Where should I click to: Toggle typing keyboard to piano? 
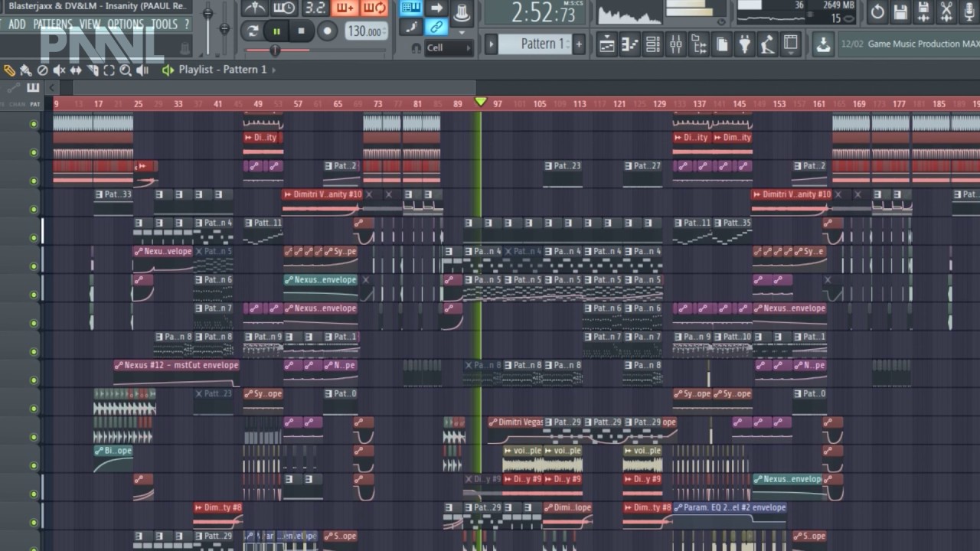pos(411,8)
